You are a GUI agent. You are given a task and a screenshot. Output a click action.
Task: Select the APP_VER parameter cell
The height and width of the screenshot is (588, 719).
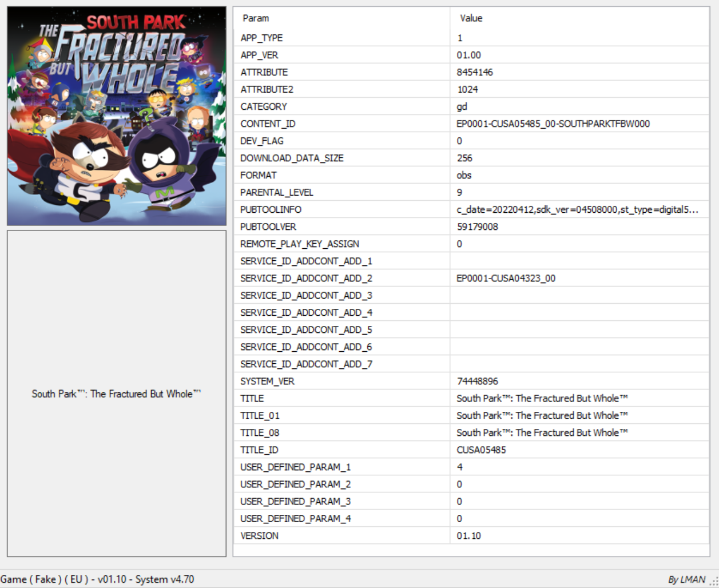tap(341, 55)
